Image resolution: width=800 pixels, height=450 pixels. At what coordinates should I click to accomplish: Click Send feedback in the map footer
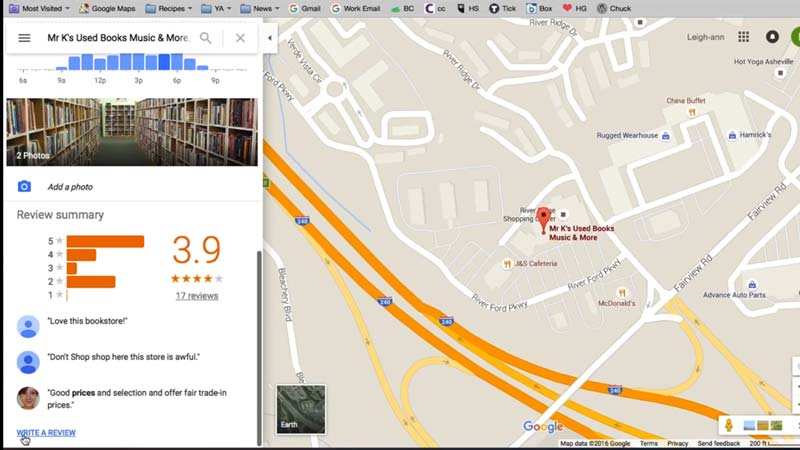coord(718,443)
